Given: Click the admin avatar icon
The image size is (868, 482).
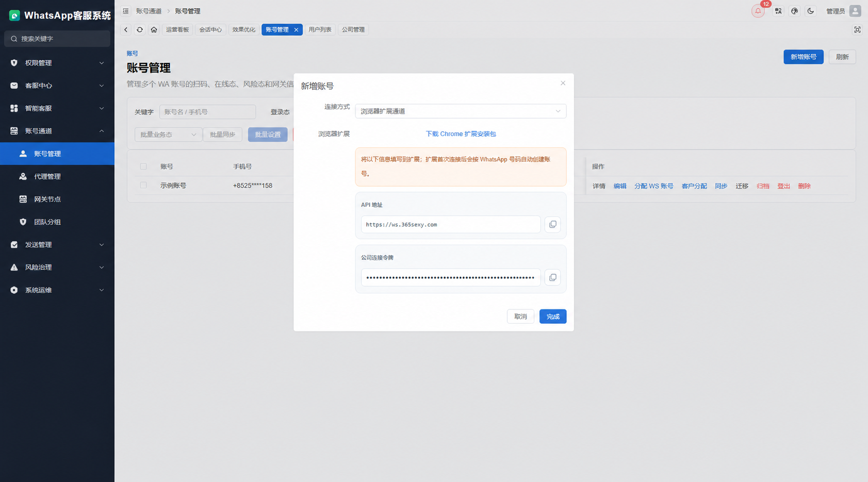Looking at the screenshot, I should click(855, 11).
